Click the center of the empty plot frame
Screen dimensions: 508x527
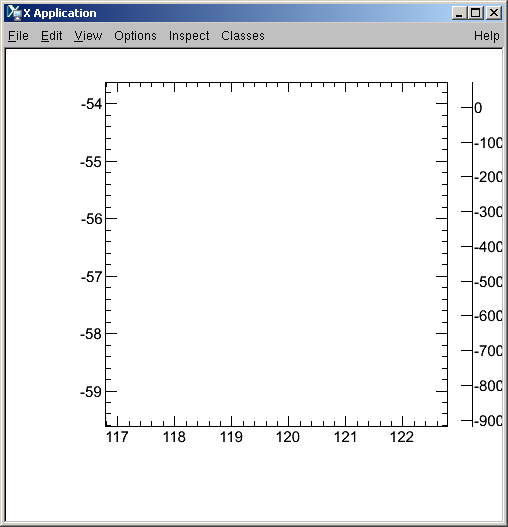[x=276, y=254]
